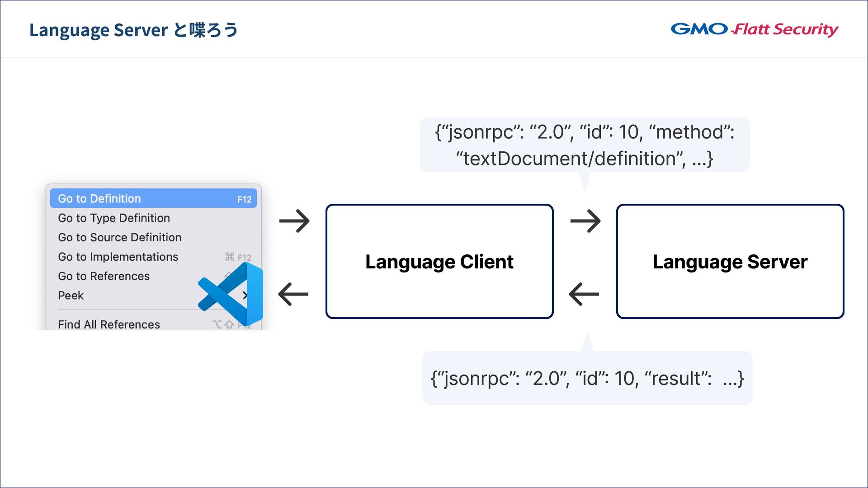868x488 pixels.
Task: Click the jsonrpc result response bubble
Action: click(587, 378)
